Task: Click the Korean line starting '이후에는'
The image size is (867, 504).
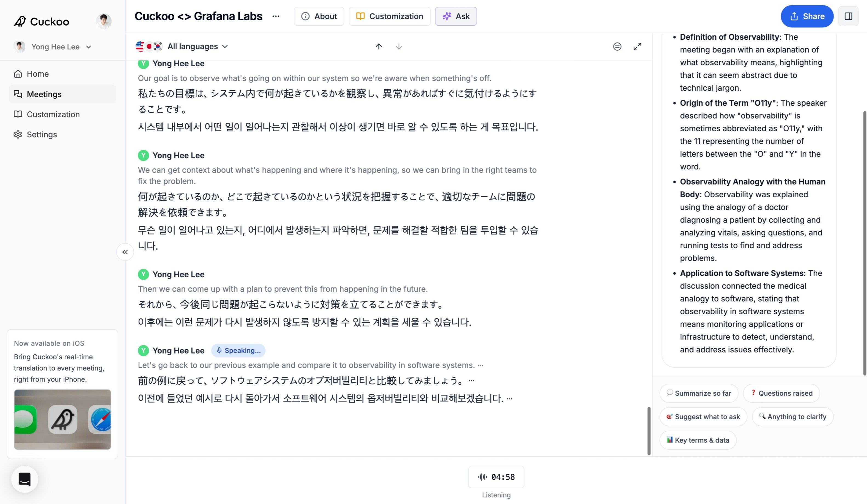Action: coord(304,322)
